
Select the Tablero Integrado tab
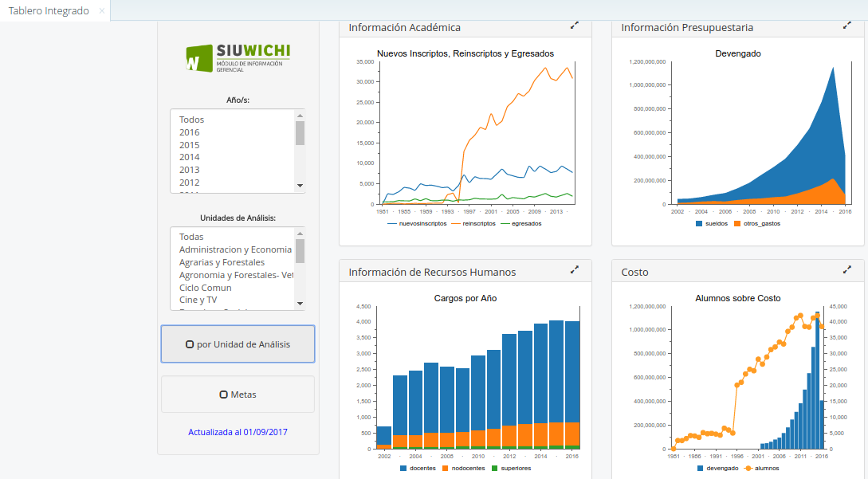pyautogui.click(x=49, y=11)
